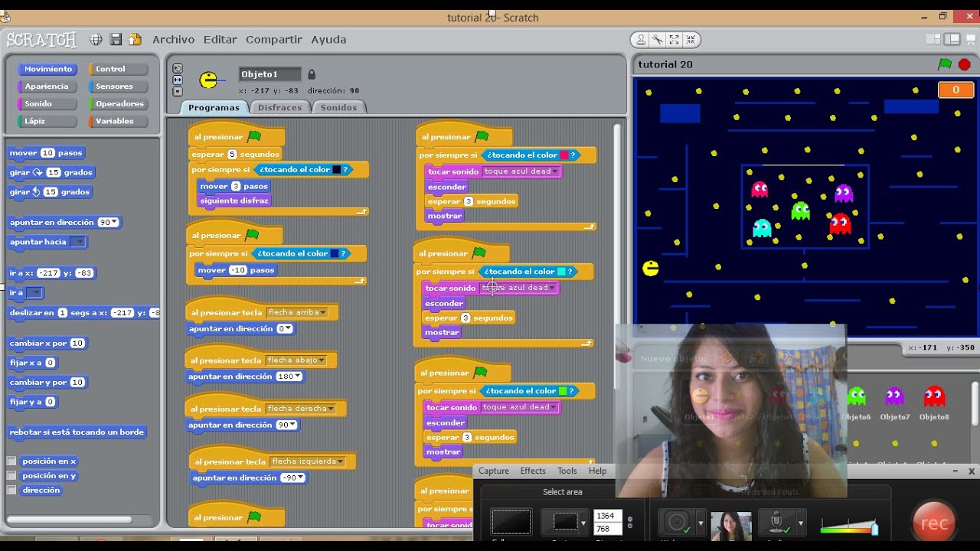
Task: Switch to the Disfraces tab
Action: pos(279,108)
